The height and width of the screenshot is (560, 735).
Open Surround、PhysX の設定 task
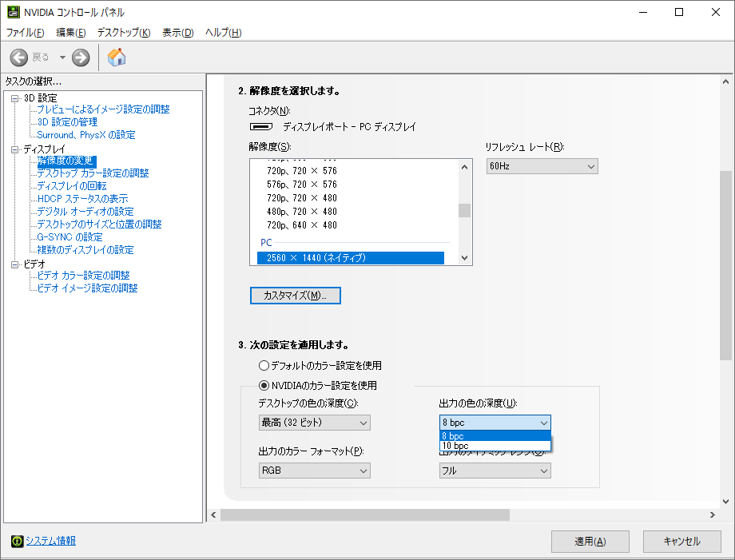point(86,135)
